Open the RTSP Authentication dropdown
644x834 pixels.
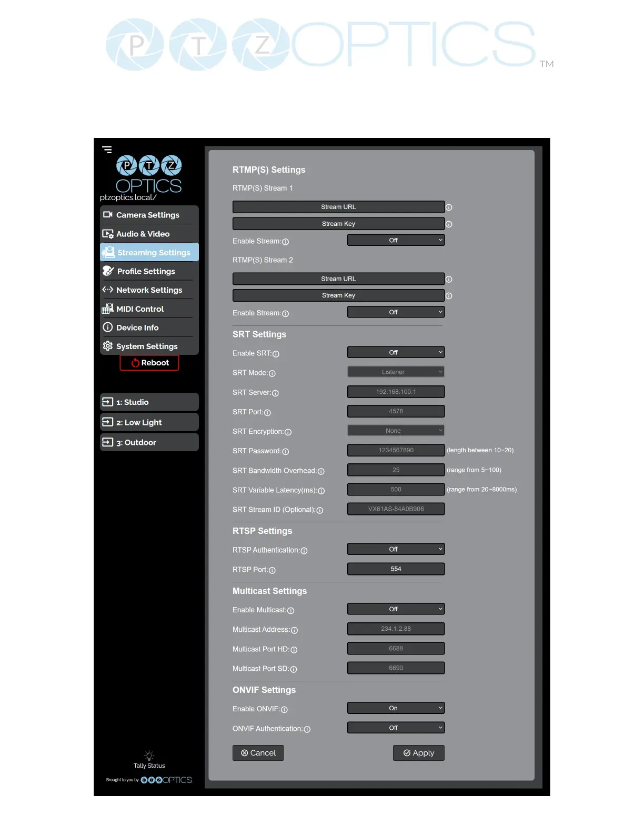click(x=396, y=550)
